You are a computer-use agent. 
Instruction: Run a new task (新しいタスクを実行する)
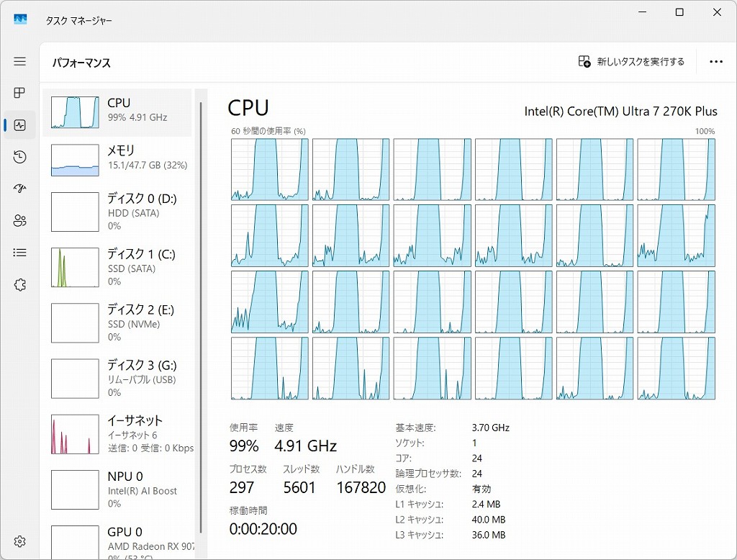tap(631, 62)
